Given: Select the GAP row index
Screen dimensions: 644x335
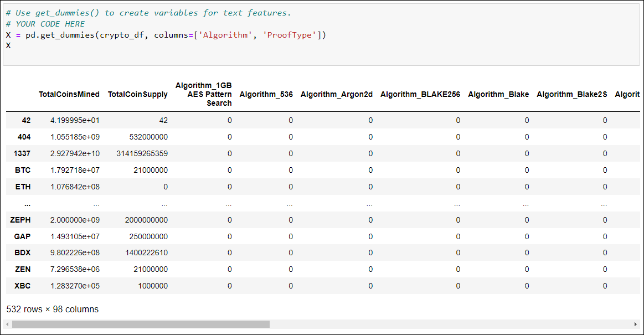Looking at the screenshot, I should (22, 236).
